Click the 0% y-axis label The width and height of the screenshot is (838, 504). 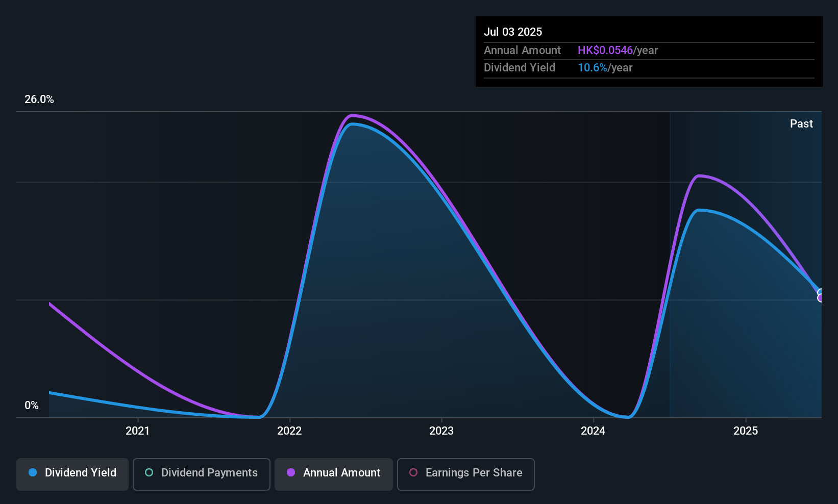pyautogui.click(x=32, y=406)
